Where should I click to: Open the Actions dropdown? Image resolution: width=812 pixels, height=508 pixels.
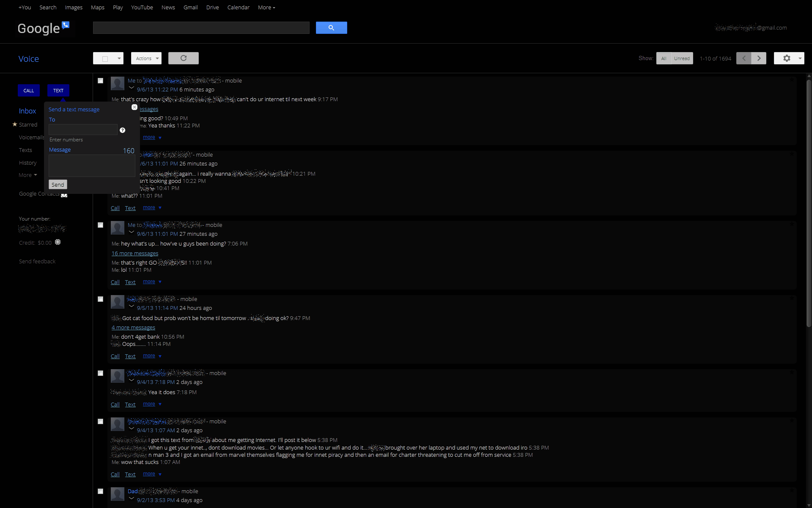point(146,58)
